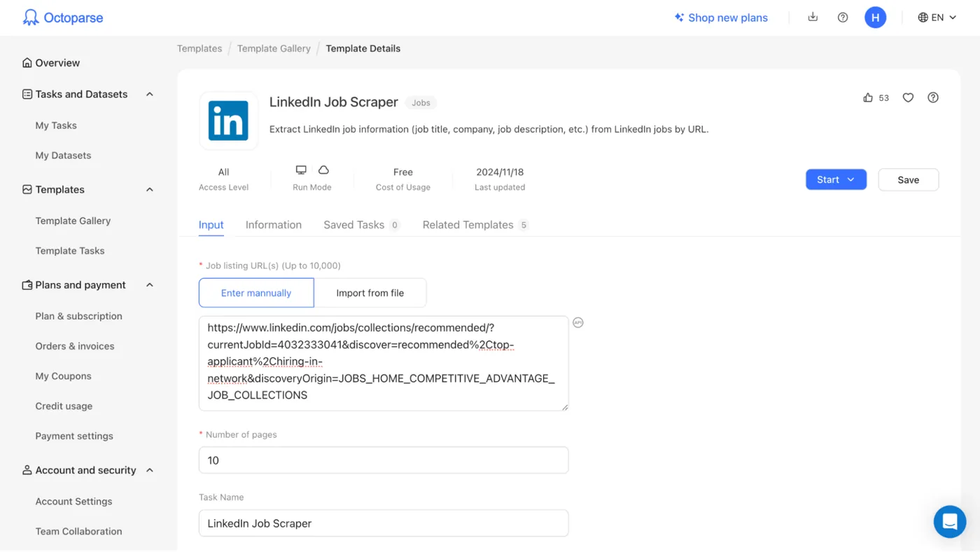Open Account Settings
Screen dimensions: 980x552
tap(73, 502)
